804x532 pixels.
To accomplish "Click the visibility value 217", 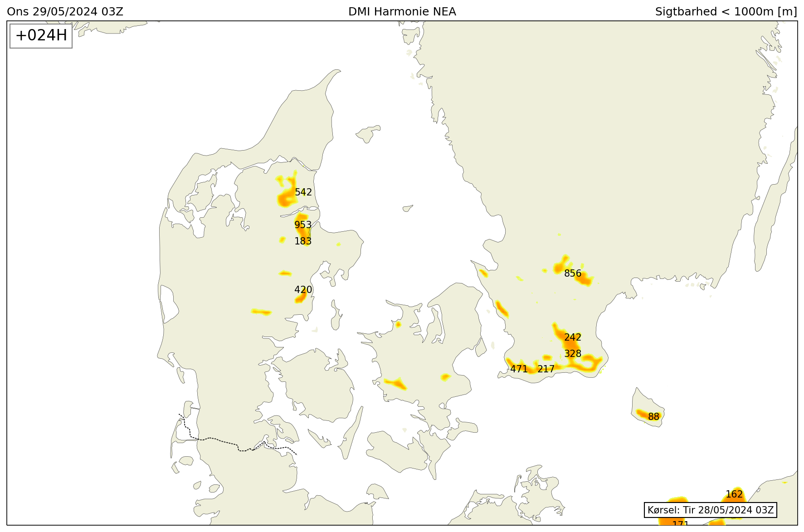I will [x=546, y=369].
